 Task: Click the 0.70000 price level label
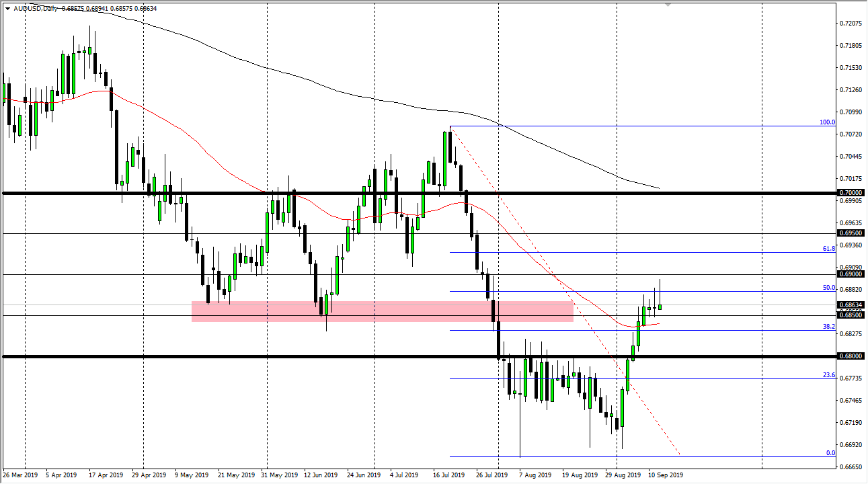coord(851,193)
